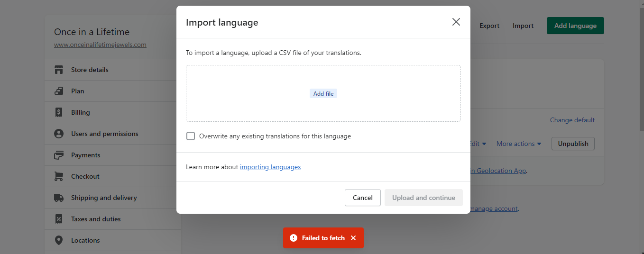Expand the More actions dropdown
644x254 pixels.
tap(519, 144)
